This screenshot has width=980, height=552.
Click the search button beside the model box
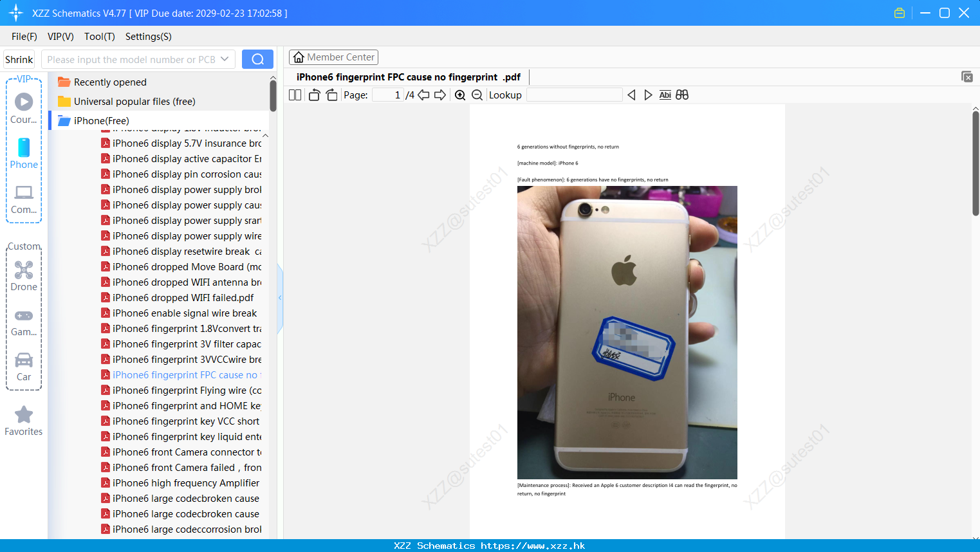[x=257, y=59]
